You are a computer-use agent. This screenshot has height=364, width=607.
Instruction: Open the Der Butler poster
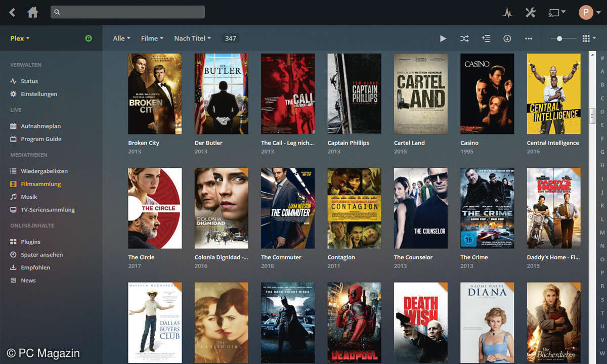click(x=222, y=94)
